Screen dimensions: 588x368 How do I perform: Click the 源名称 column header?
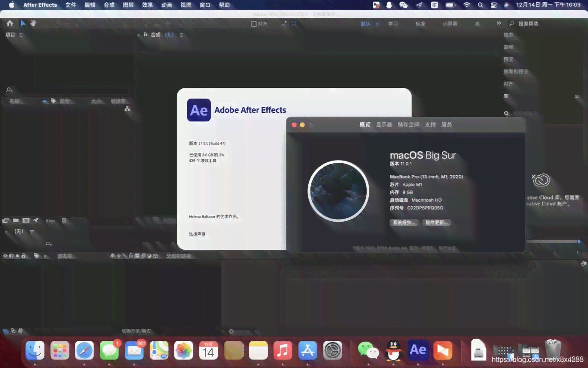point(65,256)
